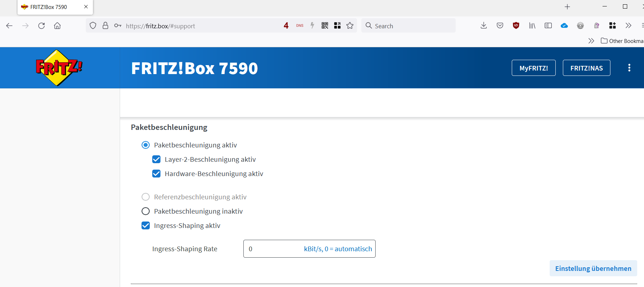The height and width of the screenshot is (287, 644).
Task: Close the FRITZ!Box 7590 tab
Action: coord(86,7)
